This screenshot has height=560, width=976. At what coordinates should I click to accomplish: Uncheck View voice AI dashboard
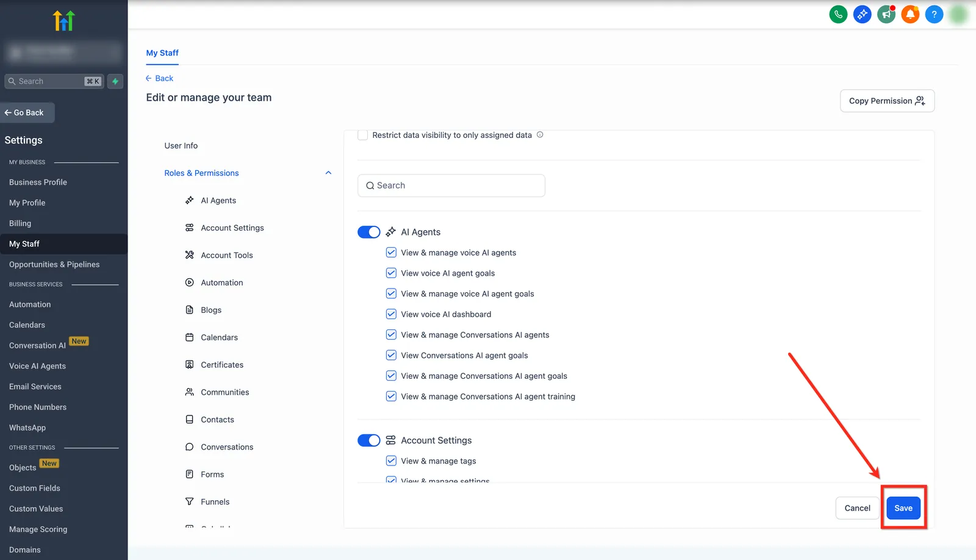click(391, 314)
